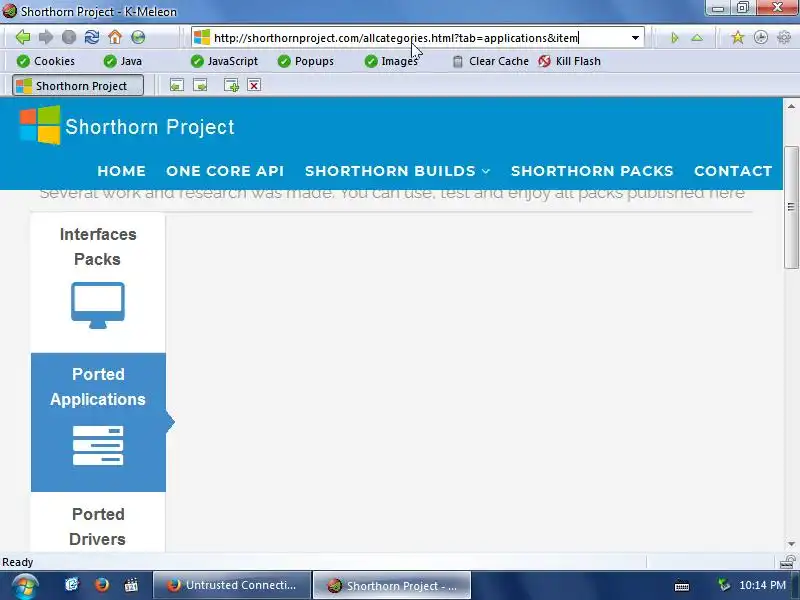The height and width of the screenshot is (600, 800).
Task: Click the web search globe icon
Action: (x=138, y=37)
